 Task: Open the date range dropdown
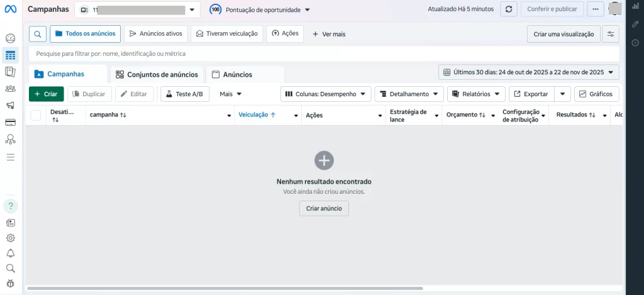(528, 72)
